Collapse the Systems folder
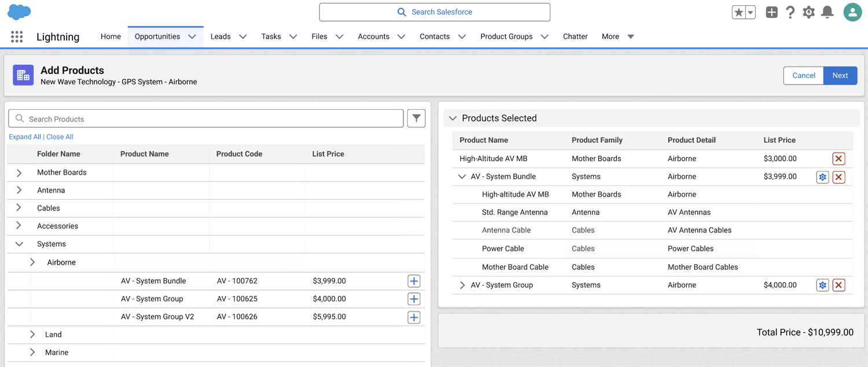868x367 pixels. [x=19, y=244]
